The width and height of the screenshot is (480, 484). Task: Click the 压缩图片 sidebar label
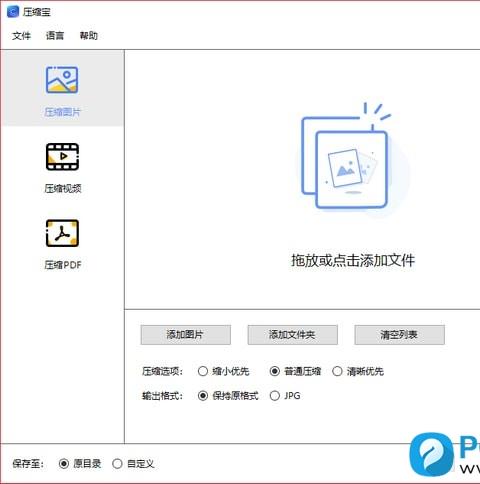63,112
